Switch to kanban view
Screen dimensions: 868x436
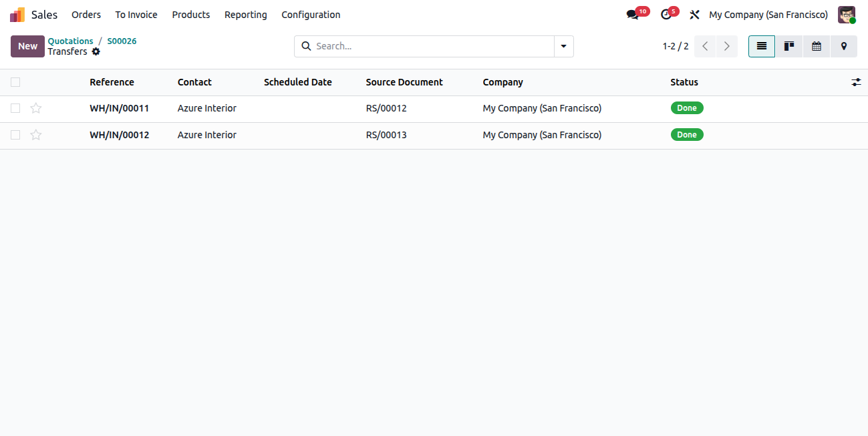(x=789, y=46)
